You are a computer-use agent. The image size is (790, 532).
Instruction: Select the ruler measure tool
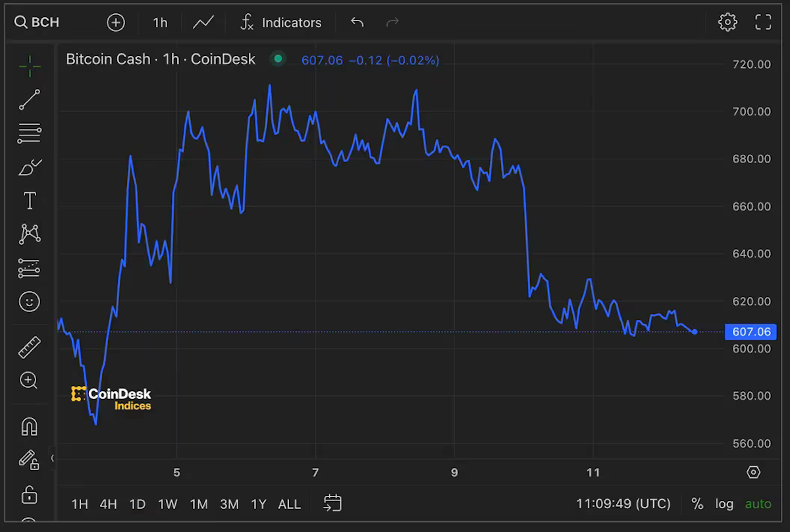pos(30,347)
